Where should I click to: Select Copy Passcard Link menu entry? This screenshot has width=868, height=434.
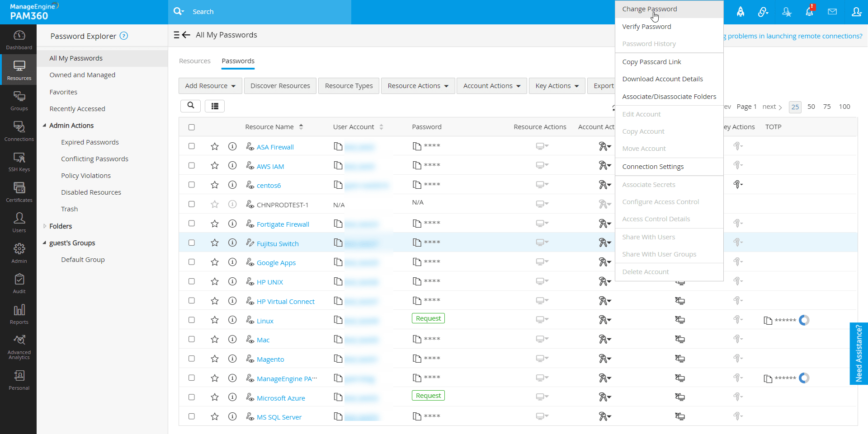[x=669, y=62]
